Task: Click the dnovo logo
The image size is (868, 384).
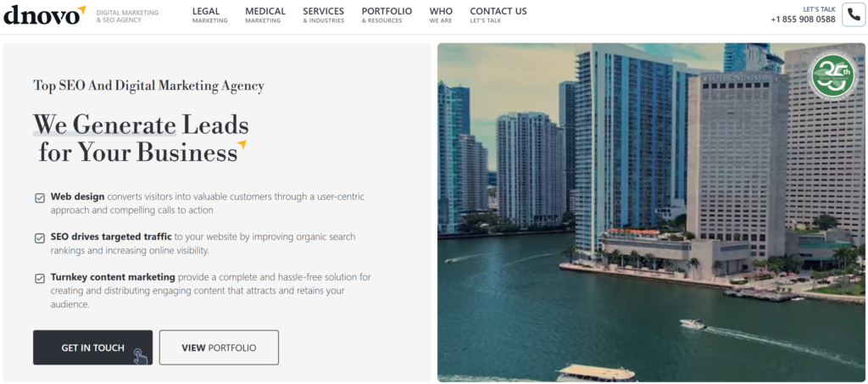Action: coord(44,15)
